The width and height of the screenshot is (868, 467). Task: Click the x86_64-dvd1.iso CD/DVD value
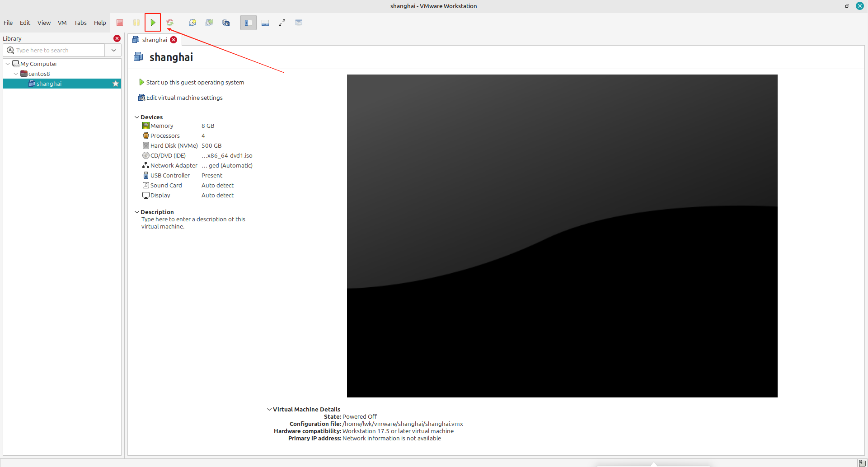coord(227,155)
